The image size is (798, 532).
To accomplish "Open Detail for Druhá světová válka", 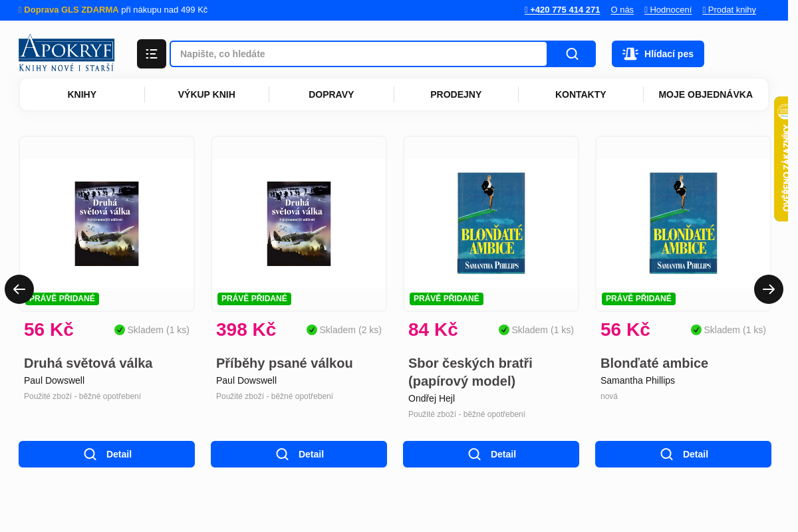I will (x=106, y=454).
